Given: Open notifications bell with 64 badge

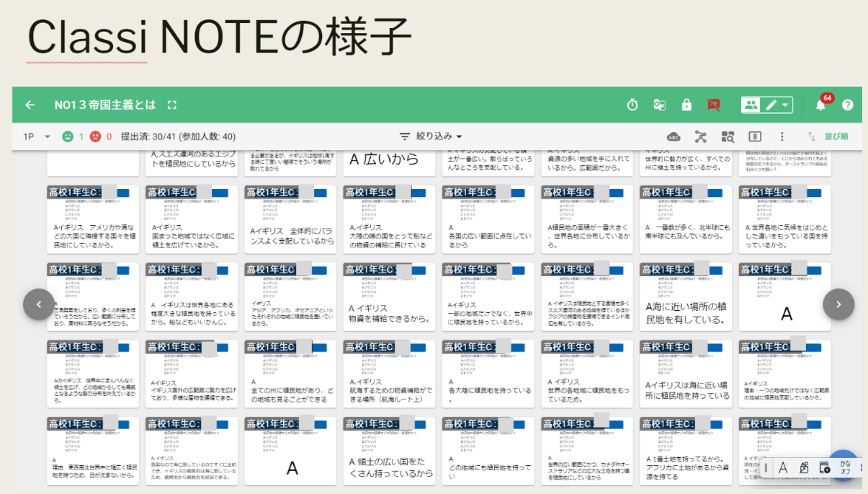Looking at the screenshot, I should pos(821,105).
